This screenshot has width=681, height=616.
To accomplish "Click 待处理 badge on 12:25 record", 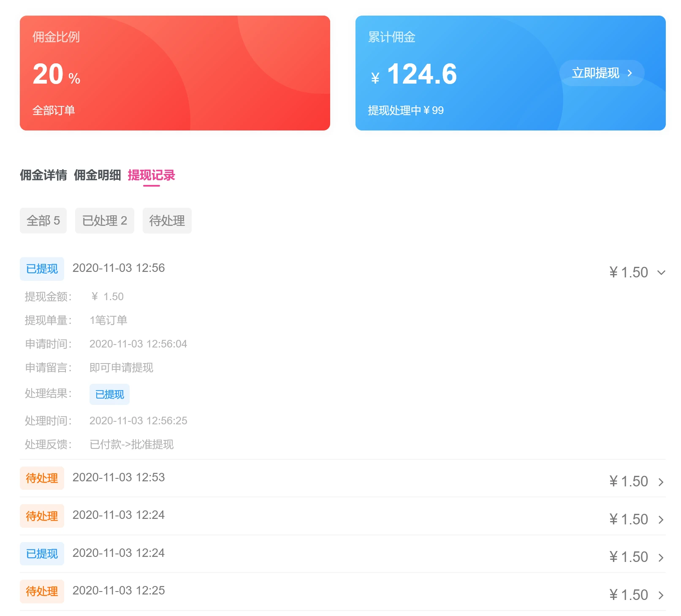I will coord(42,592).
